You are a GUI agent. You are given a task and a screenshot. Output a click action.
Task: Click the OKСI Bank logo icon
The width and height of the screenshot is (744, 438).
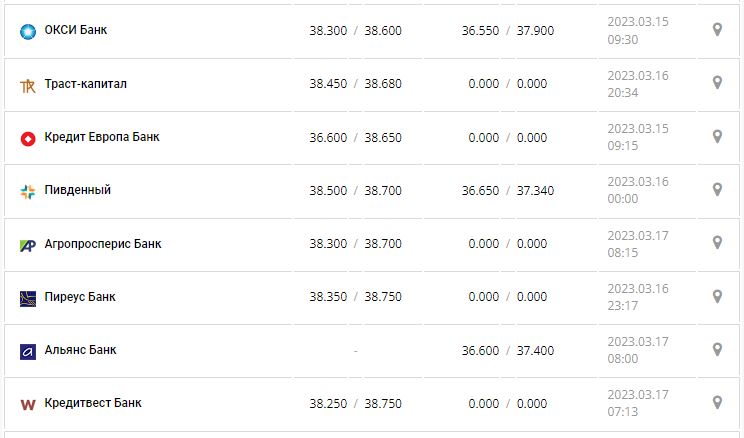pos(28,31)
